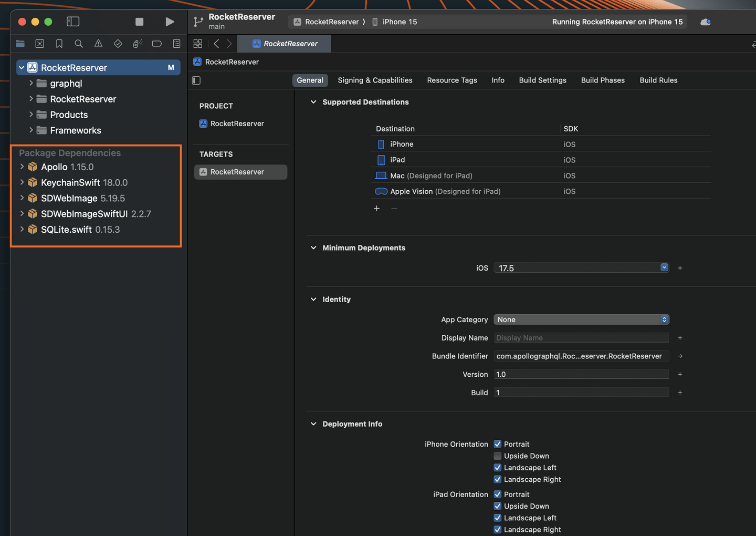Click the editor grid related-items icon

tap(198, 44)
